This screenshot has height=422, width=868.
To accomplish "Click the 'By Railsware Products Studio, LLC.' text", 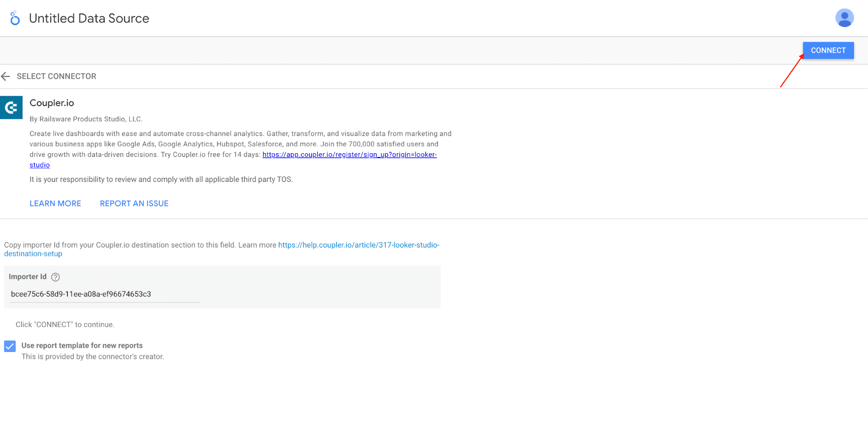I will click(x=86, y=119).
